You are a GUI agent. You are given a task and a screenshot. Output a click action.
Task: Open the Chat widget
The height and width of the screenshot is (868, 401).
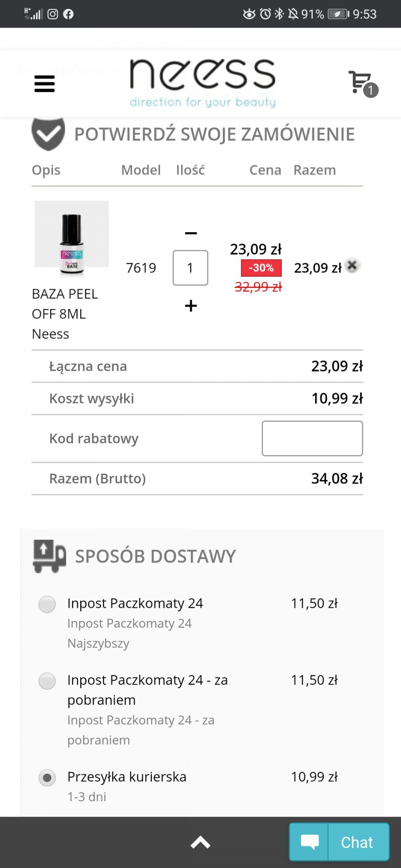coord(339,842)
